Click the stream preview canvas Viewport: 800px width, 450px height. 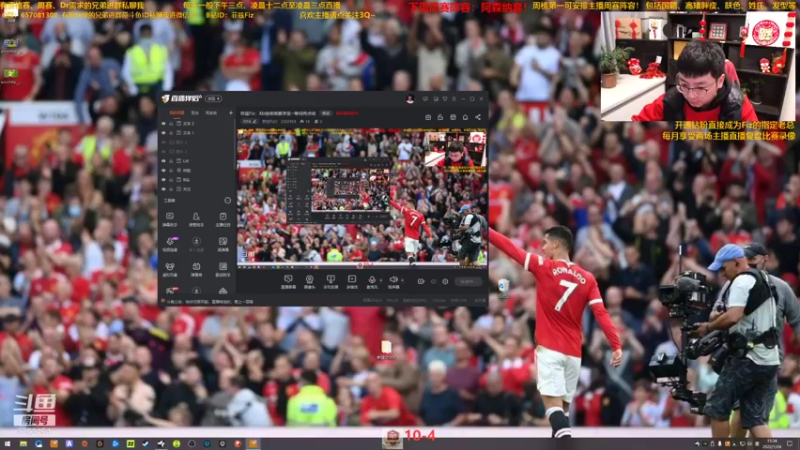362,197
